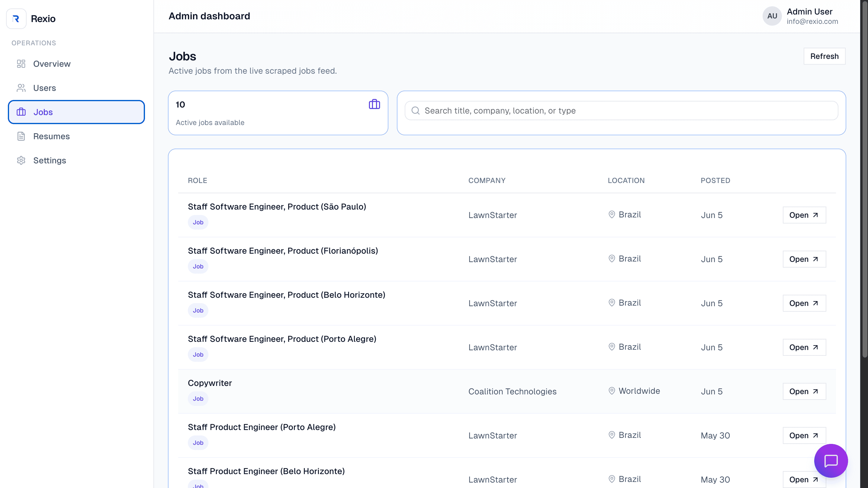Screen dimensions: 868x488
Task: Open the Staff Product Engineer (Porto Alegre) posting
Action: pos(804,435)
